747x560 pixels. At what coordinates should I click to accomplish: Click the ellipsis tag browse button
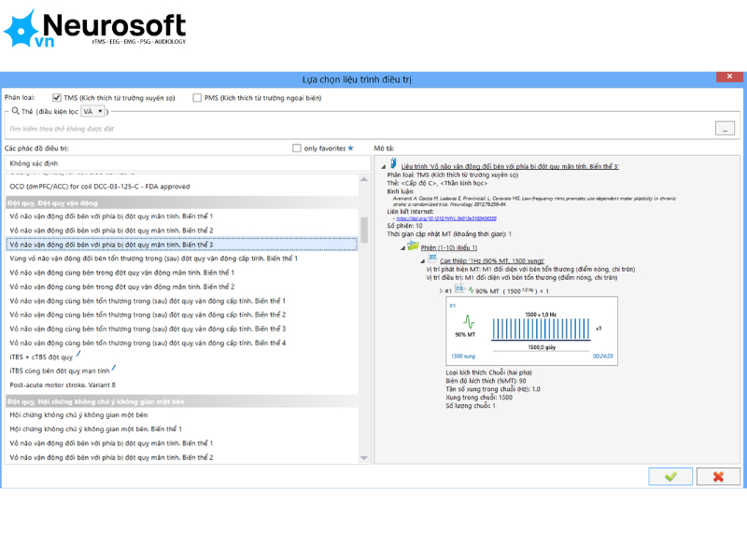(x=725, y=129)
